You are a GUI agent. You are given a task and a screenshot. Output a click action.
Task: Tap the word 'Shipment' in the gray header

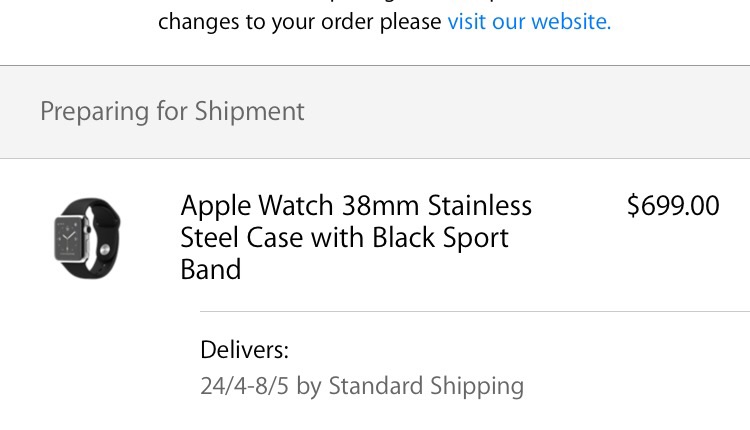[249, 111]
